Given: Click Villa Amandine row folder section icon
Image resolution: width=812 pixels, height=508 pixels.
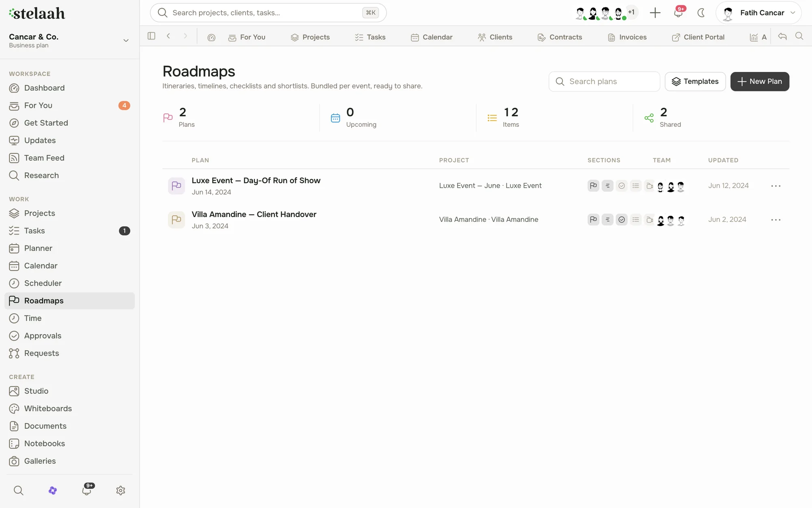Looking at the screenshot, I should [x=650, y=219].
